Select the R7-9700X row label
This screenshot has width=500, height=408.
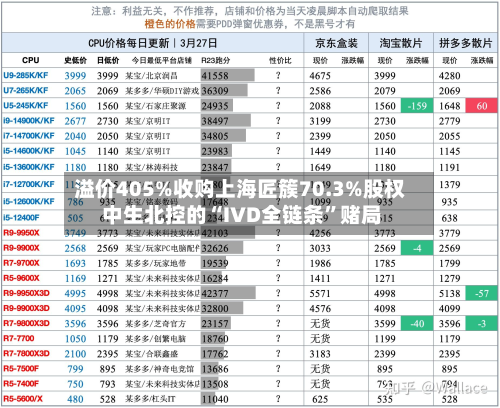(21, 263)
